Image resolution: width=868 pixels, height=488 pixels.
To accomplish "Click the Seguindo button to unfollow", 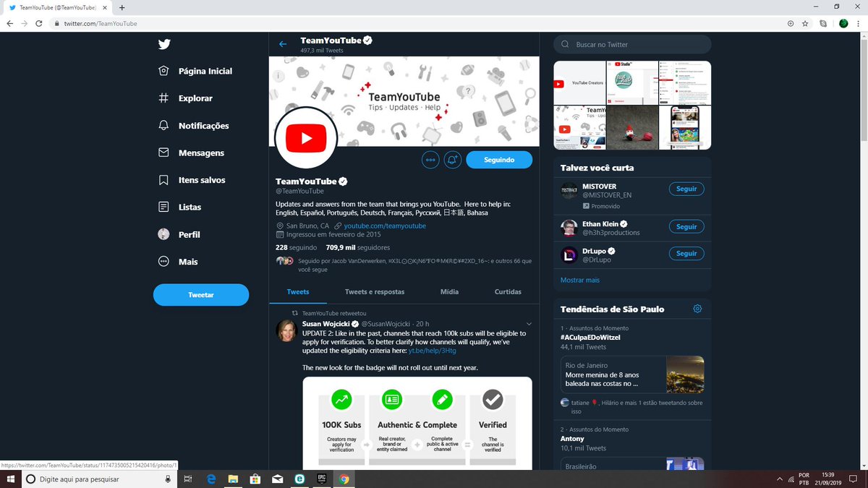I will point(499,160).
